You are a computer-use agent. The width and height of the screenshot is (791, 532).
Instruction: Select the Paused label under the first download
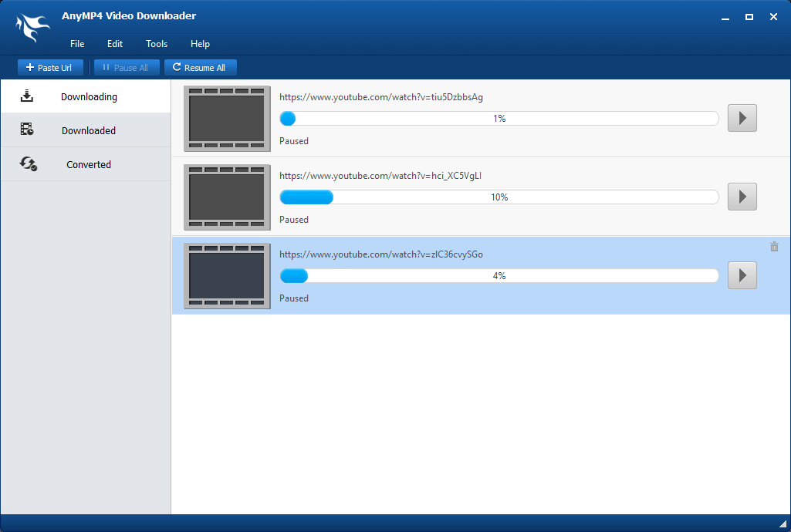point(293,141)
